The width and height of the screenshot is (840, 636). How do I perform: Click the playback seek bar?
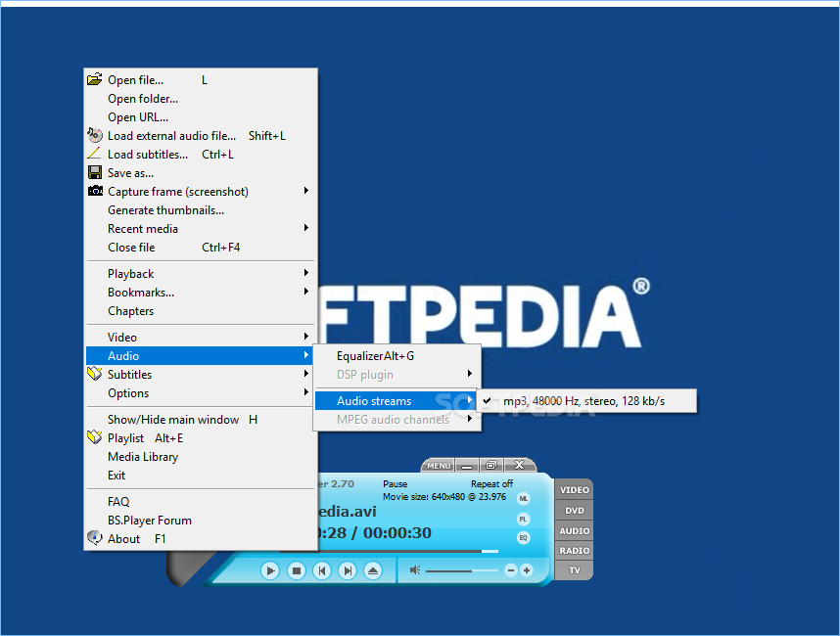[408, 551]
